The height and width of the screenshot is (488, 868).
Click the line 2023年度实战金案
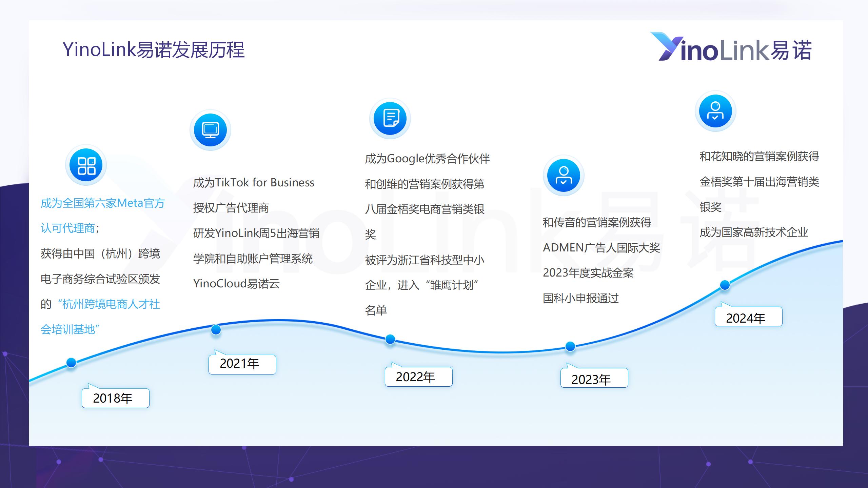tap(588, 273)
